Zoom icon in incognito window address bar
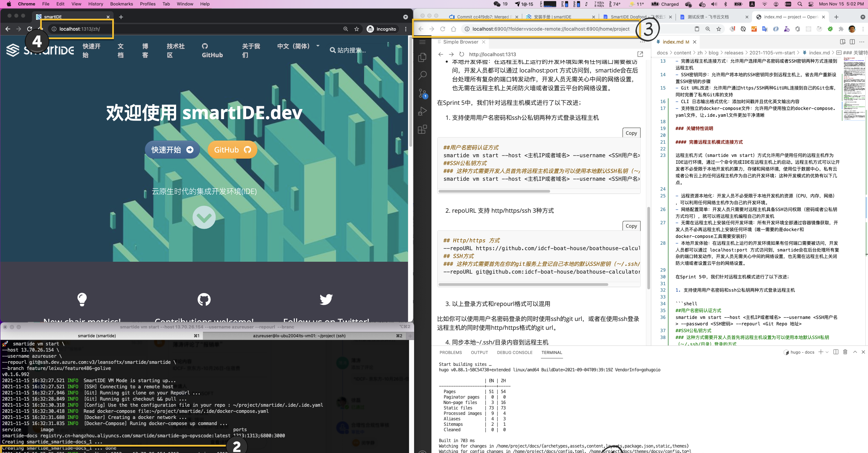The image size is (868, 453). pos(346,29)
